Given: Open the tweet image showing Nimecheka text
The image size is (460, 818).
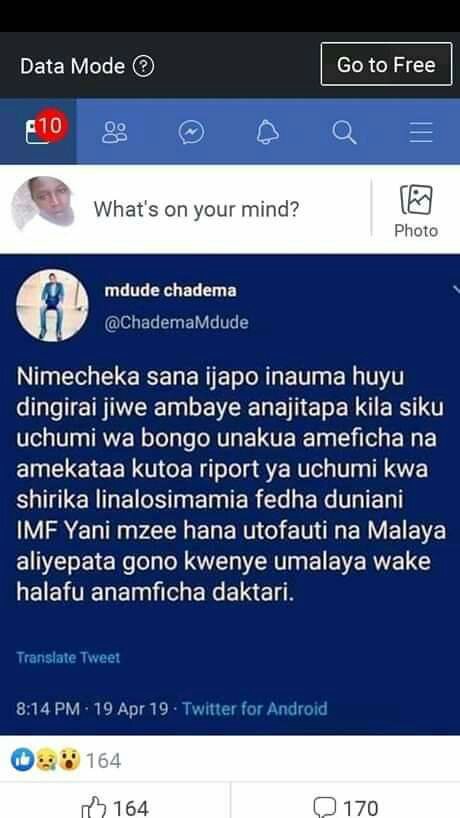Looking at the screenshot, I should point(230,494).
